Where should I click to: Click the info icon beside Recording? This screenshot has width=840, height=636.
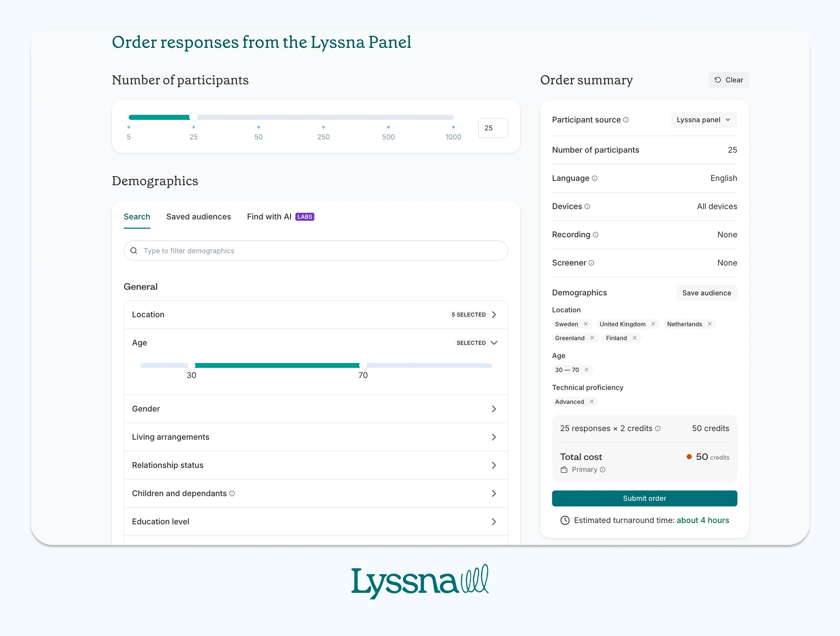point(596,235)
